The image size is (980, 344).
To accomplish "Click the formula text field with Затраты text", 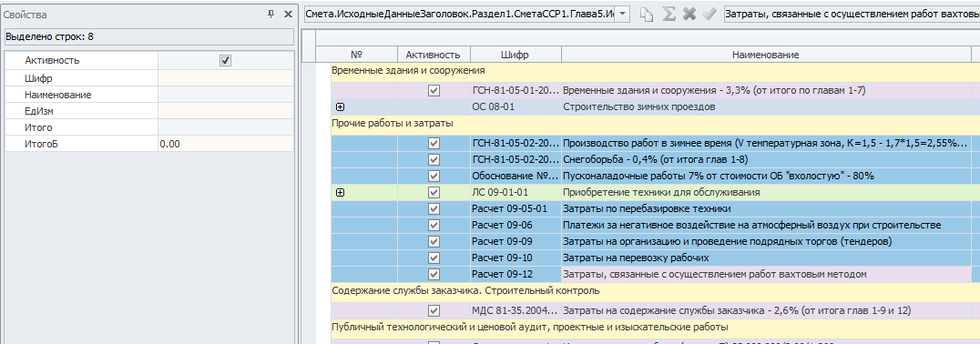I will [x=852, y=15].
